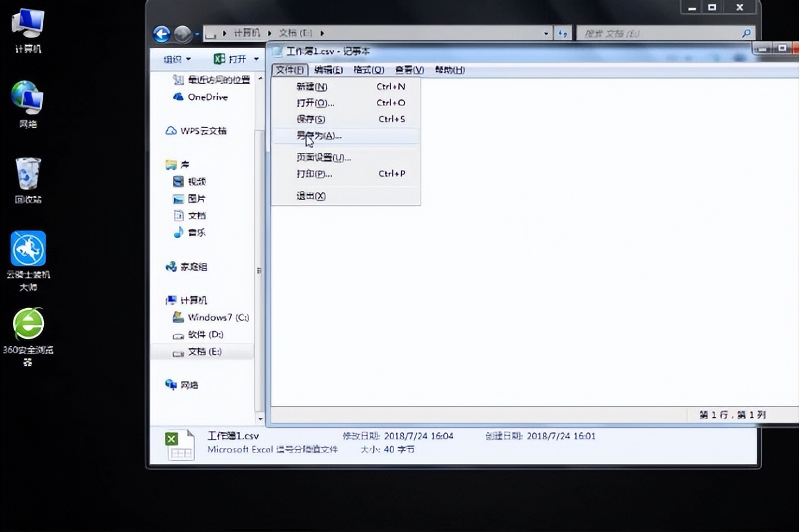
Task: Select WPS云文档 in the navigation pane
Action: pyautogui.click(x=196, y=130)
